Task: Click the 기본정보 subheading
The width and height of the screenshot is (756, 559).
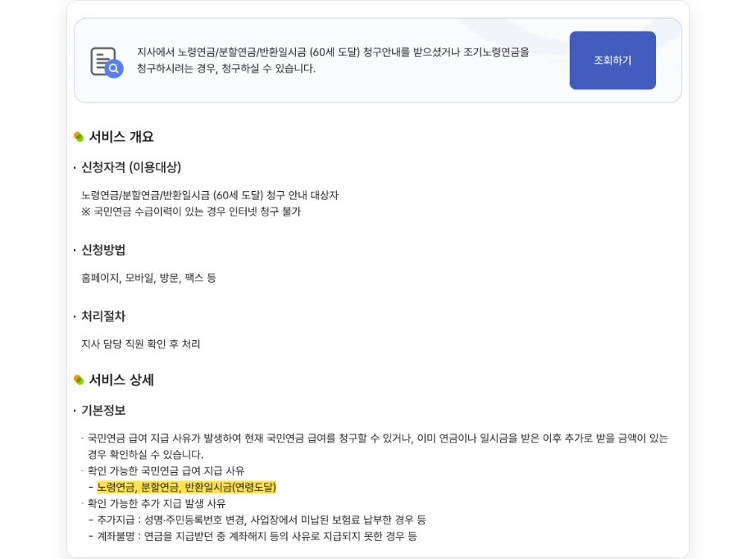Action: pyautogui.click(x=103, y=410)
